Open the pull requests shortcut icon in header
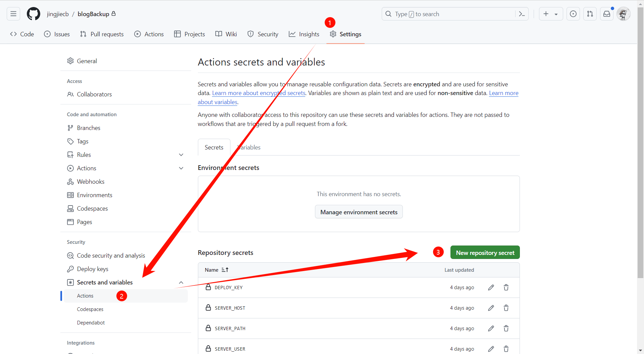The image size is (644, 354). tap(590, 14)
